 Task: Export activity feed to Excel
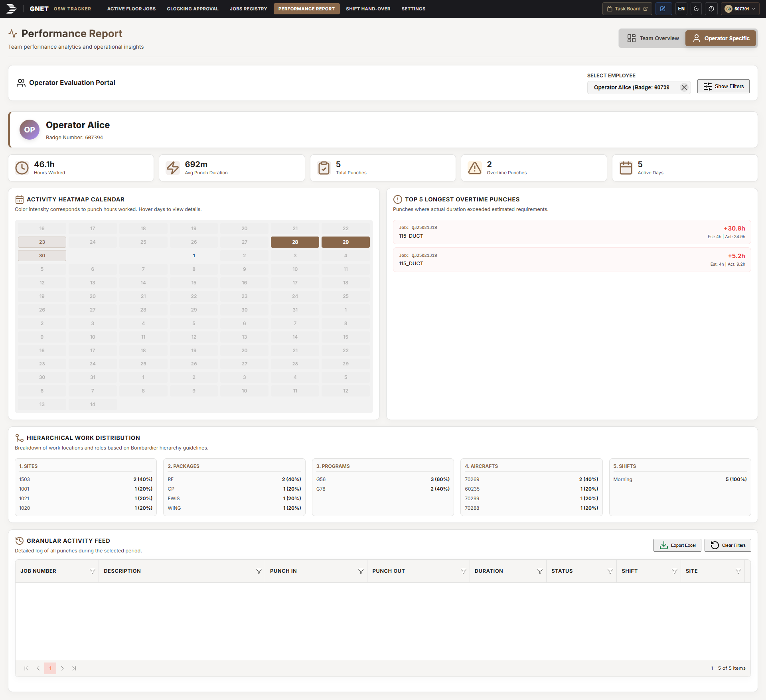(x=677, y=545)
